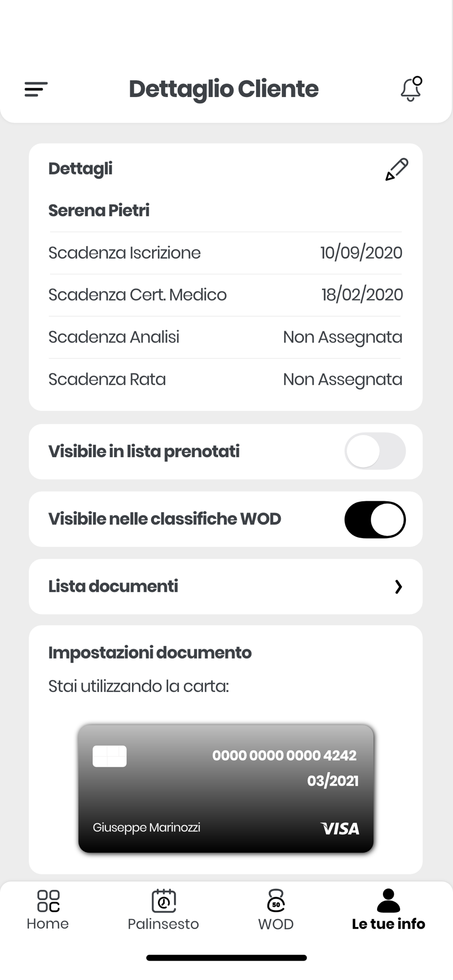Screen dimensions: 453x980
Task: Edit details with the pencil icon
Action: [397, 170]
